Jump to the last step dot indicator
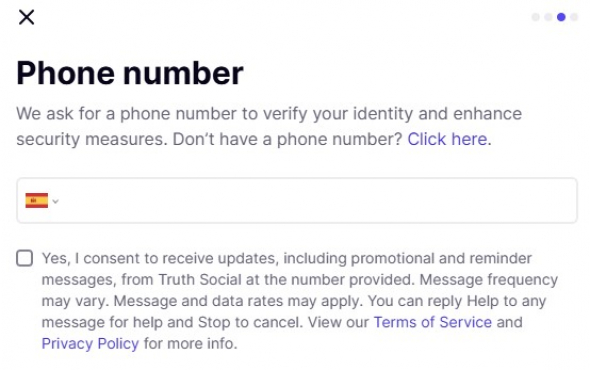 [574, 17]
